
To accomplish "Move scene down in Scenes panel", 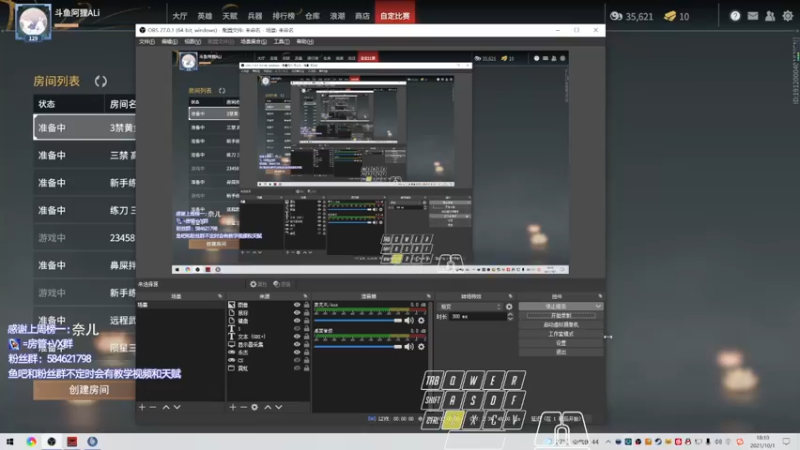I will [177, 407].
